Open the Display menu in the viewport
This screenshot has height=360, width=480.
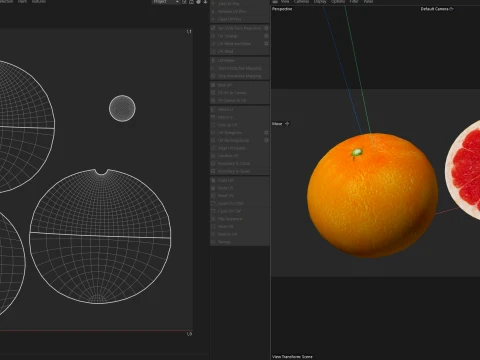point(320,2)
